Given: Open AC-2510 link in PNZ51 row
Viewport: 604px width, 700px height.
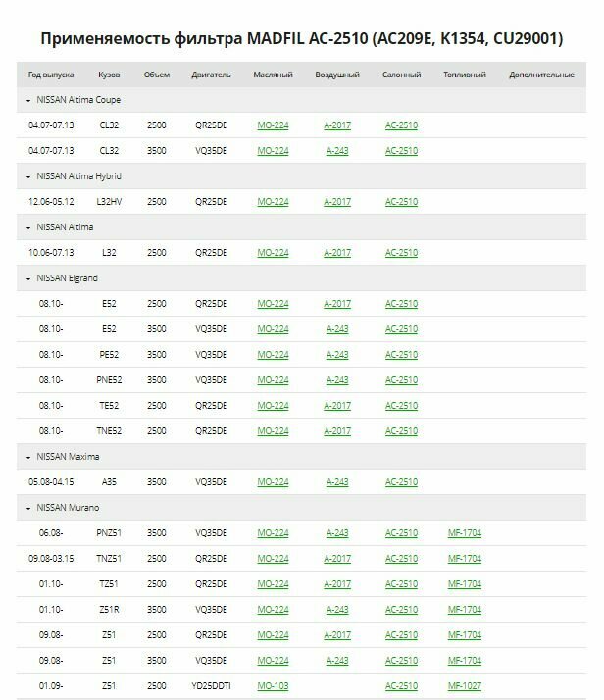Looking at the screenshot, I should [401, 533].
